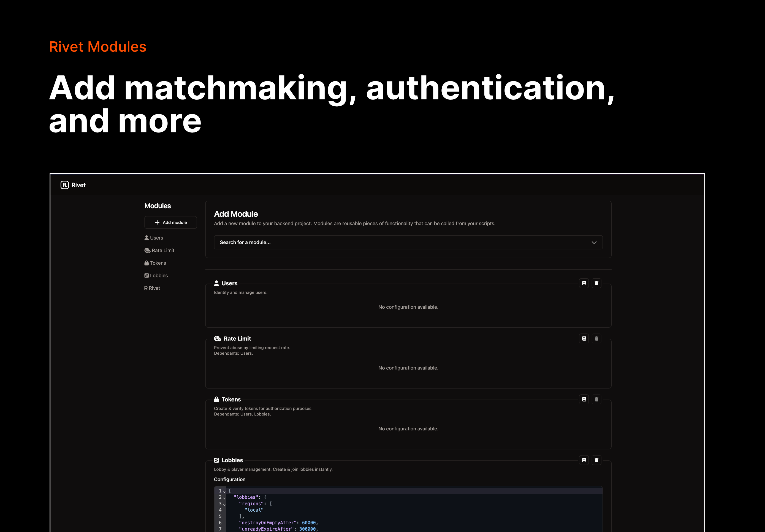The height and width of the screenshot is (532, 765).
Task: Click the Tokens card lock icon
Action: (x=216, y=399)
